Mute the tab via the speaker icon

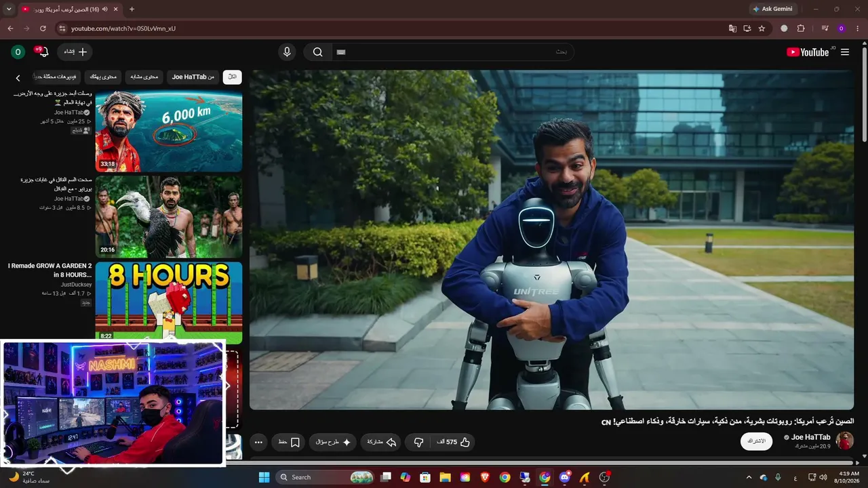(x=104, y=9)
